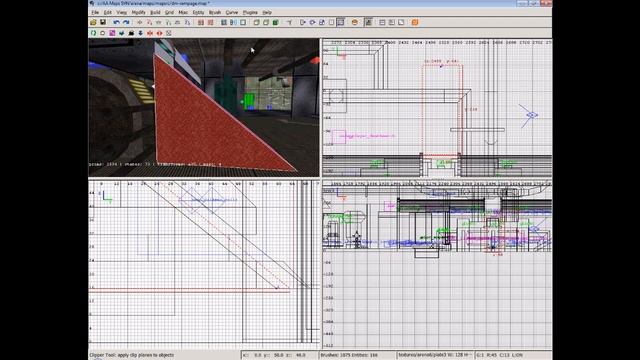Open the Modify menu
This screenshot has width=640, height=360.
click(x=138, y=13)
